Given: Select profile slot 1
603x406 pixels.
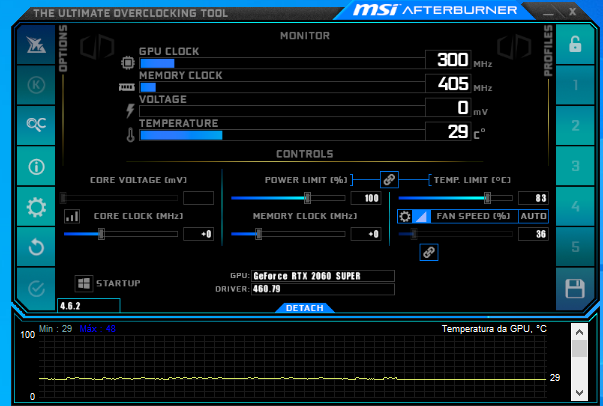Looking at the screenshot, I should coord(575,85).
